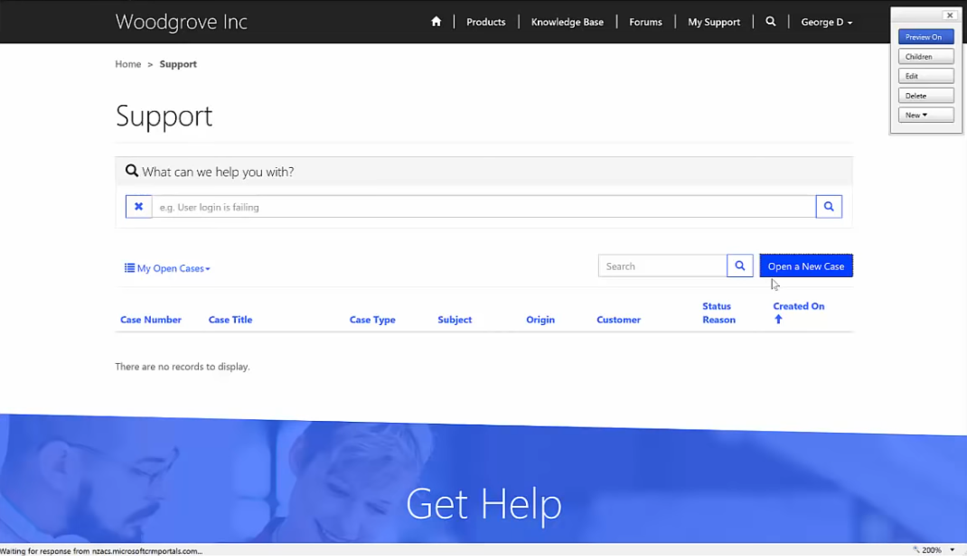Click the Get Help banner heading
The width and height of the screenshot is (967, 560).
483,504
